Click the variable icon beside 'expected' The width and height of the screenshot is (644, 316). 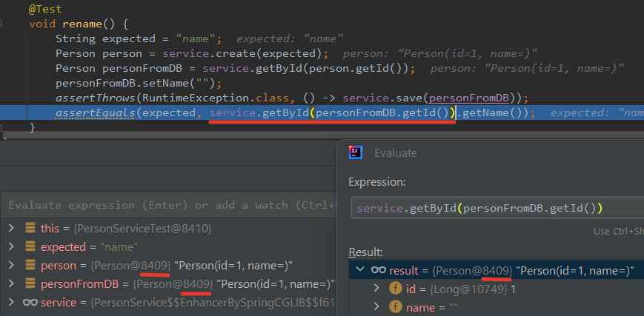pos(30,246)
